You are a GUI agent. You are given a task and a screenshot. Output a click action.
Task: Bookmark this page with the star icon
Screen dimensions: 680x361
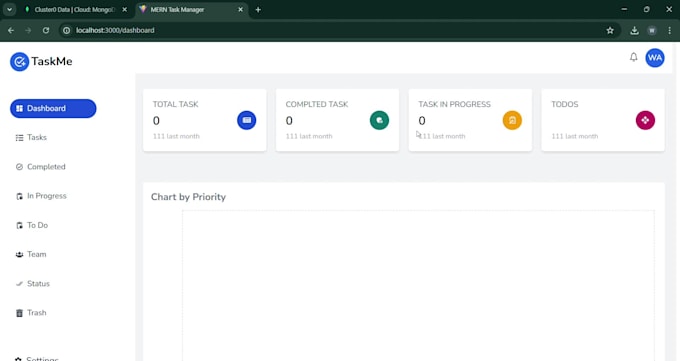pyautogui.click(x=610, y=30)
